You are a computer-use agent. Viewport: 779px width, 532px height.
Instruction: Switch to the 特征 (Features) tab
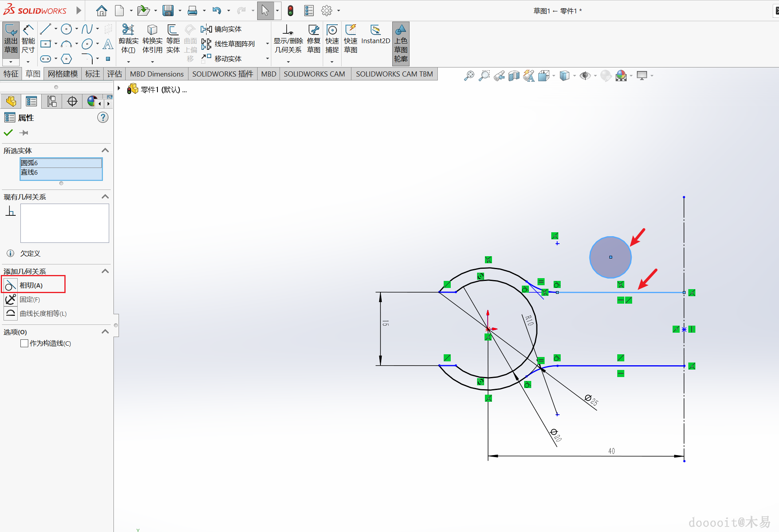(11, 74)
